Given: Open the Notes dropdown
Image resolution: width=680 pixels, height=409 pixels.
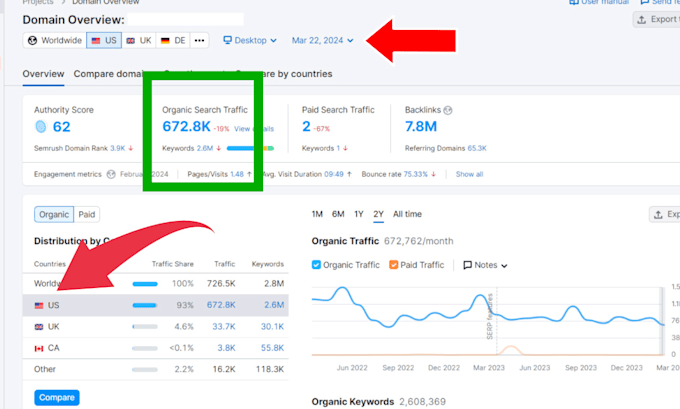Looking at the screenshot, I should pos(485,265).
